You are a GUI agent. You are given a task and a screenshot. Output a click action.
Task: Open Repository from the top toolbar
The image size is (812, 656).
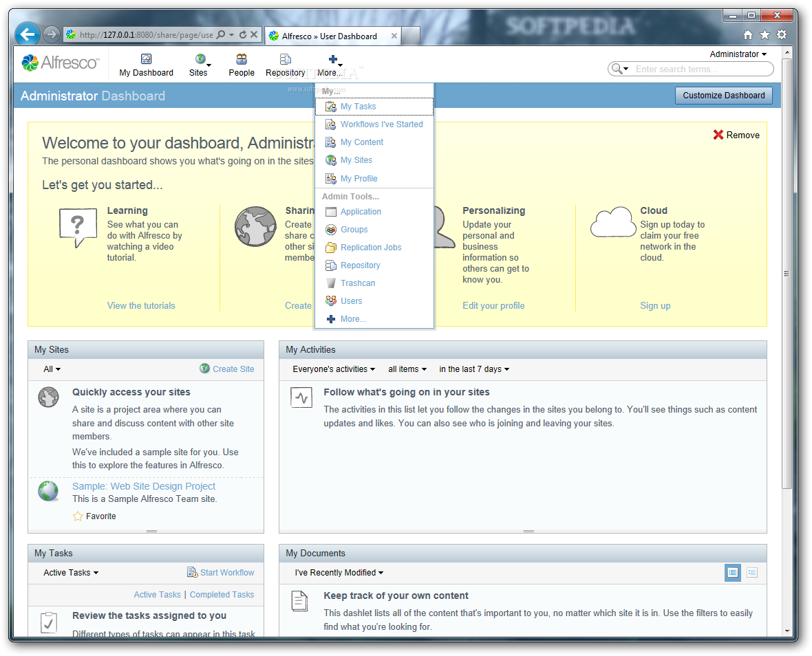coord(286,65)
